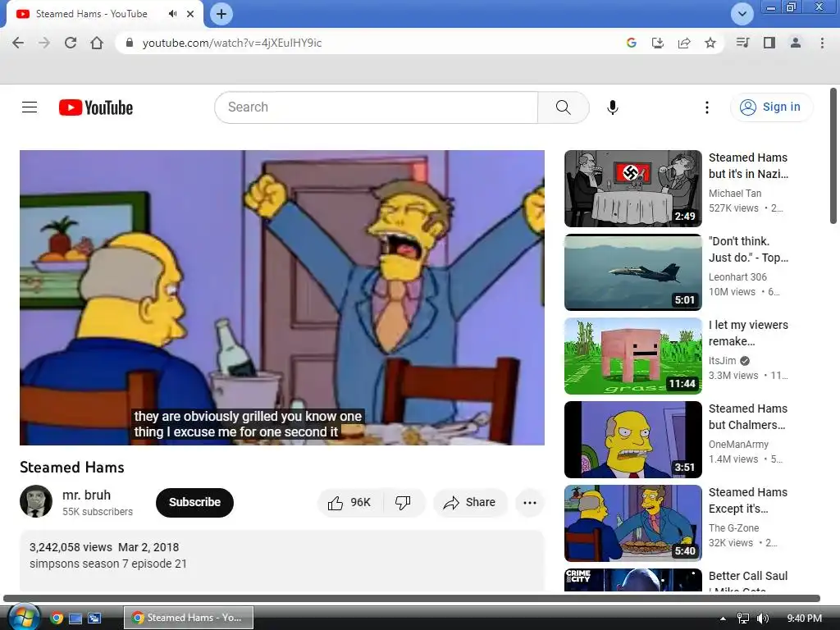The image size is (840, 630).
Task: Click the horizontal scrollbar at bottom
Action: (412, 598)
